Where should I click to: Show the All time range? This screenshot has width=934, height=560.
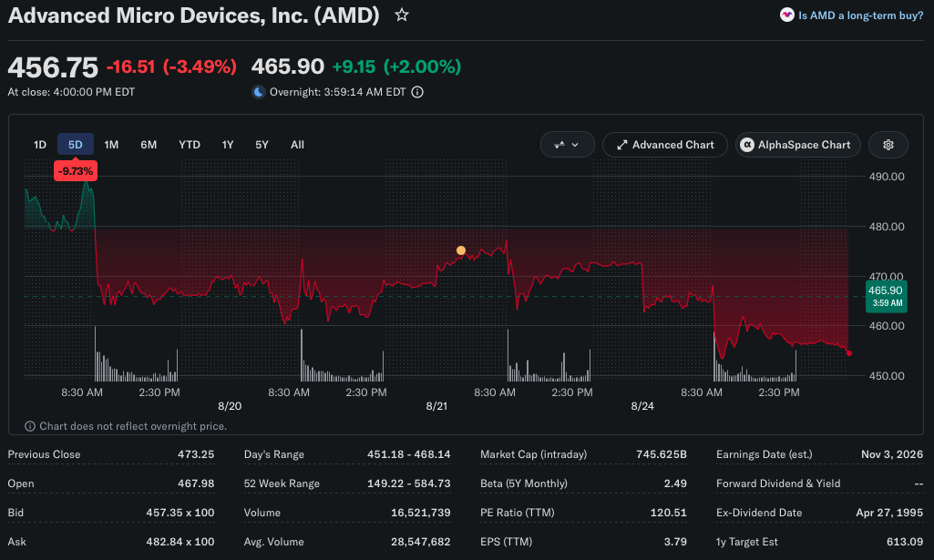tap(297, 145)
